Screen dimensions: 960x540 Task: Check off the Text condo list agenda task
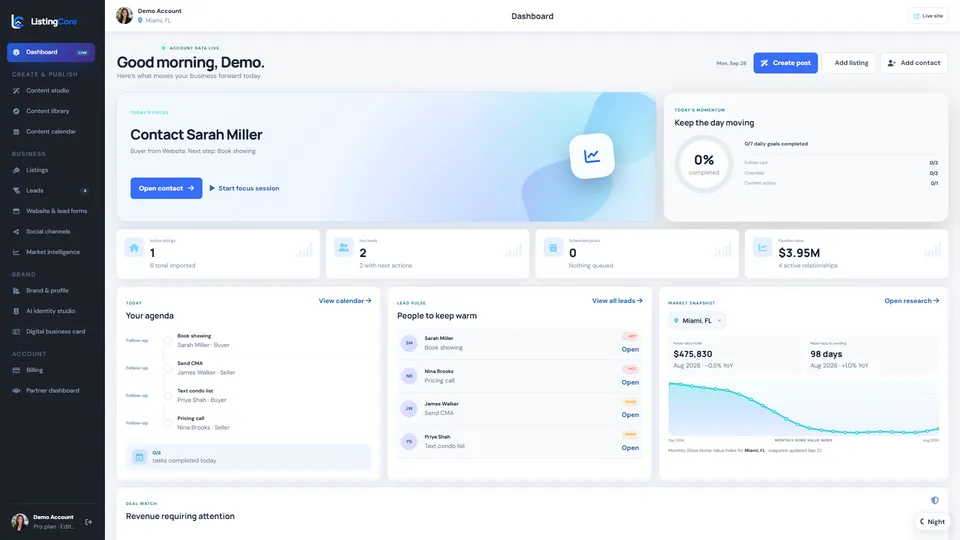click(168, 396)
